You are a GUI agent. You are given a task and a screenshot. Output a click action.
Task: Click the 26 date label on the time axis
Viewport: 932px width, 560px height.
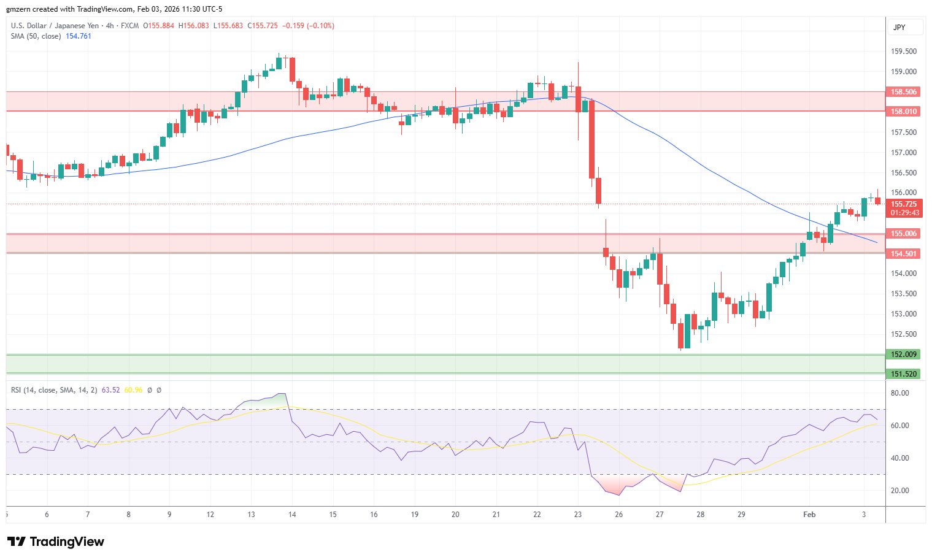click(x=618, y=515)
